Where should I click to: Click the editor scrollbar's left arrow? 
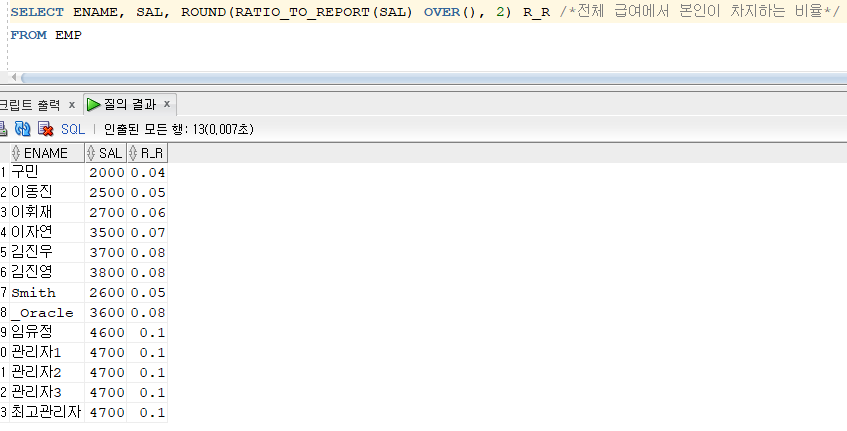(x=14, y=78)
